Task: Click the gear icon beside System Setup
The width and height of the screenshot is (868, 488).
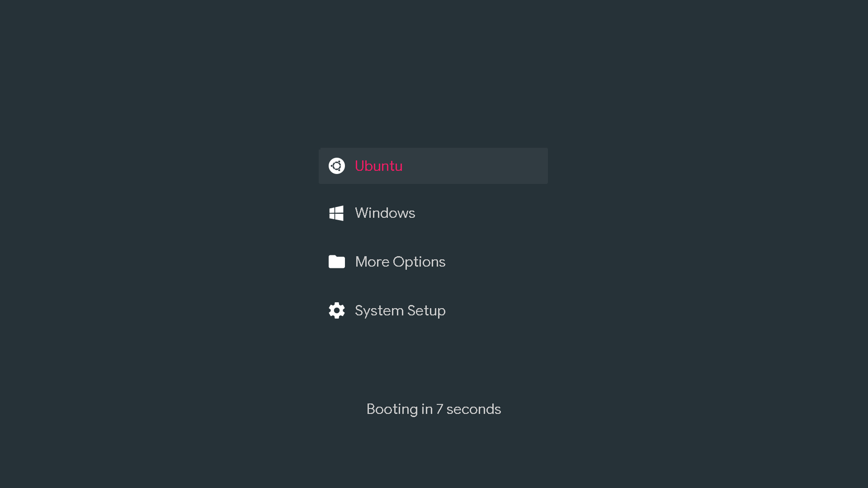Action: [x=336, y=310]
